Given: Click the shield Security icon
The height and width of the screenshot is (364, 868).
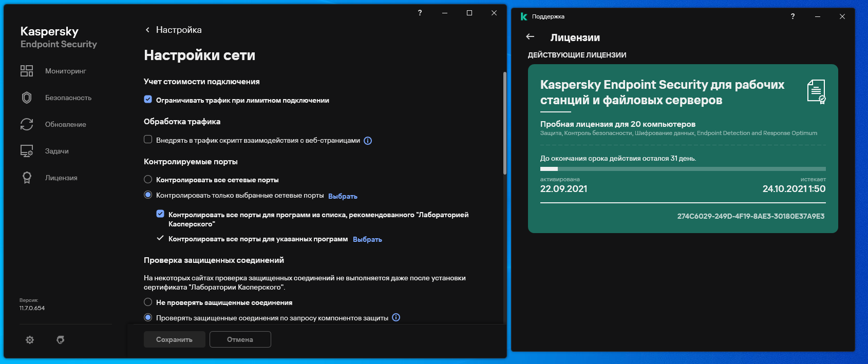Looking at the screenshot, I should (27, 98).
